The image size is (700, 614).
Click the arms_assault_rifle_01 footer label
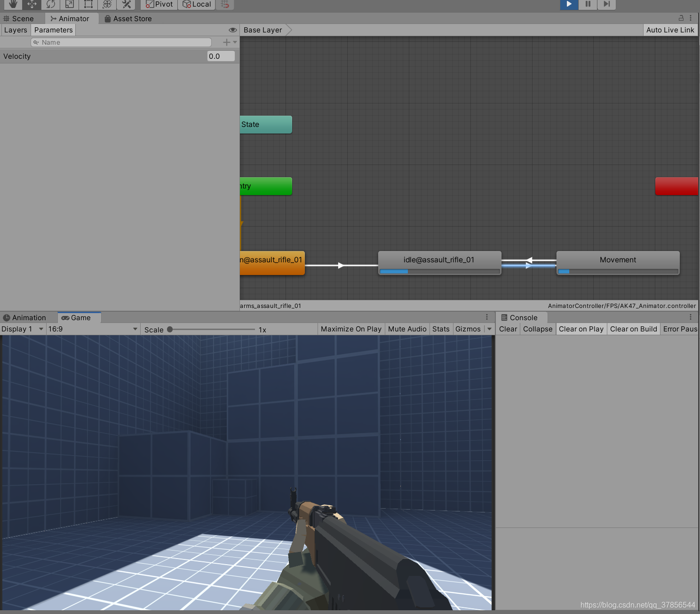click(x=270, y=306)
